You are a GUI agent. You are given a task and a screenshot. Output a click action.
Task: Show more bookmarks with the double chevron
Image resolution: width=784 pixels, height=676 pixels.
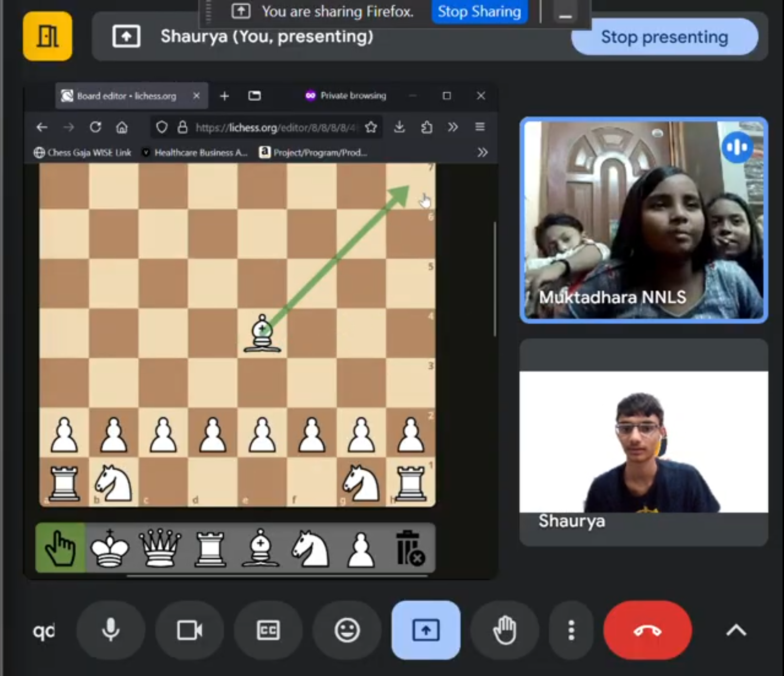[482, 152]
